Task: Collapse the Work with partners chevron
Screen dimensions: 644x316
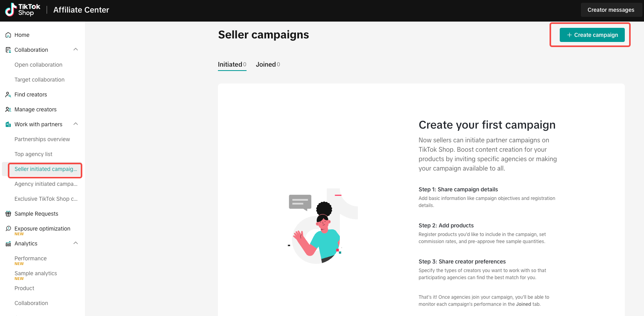Action: (76, 124)
